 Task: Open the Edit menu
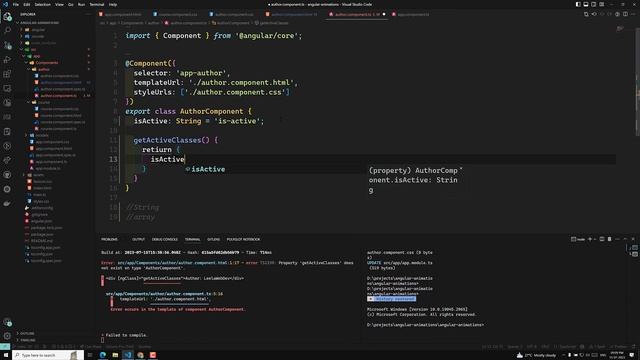(27, 4)
